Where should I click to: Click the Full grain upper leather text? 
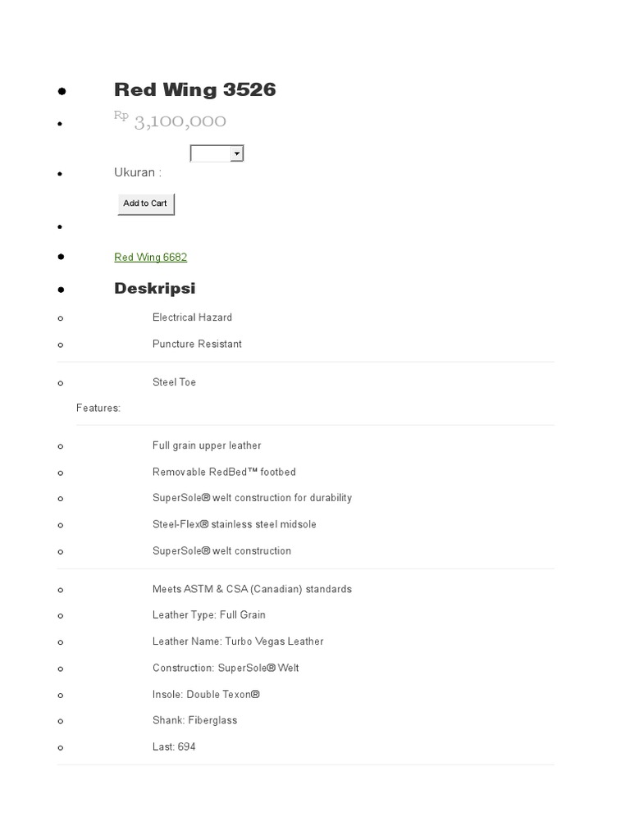[207, 446]
